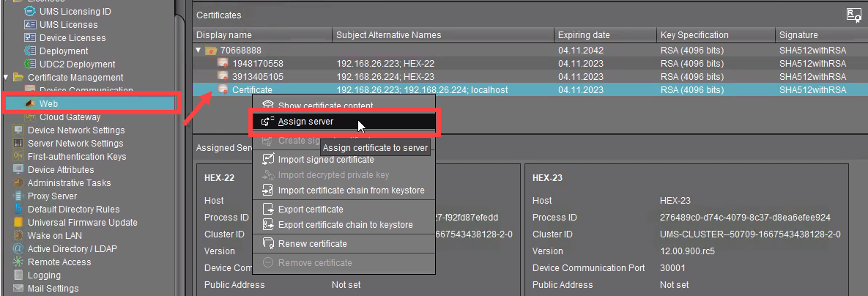Choose Import certificate chain from keystore
Image resolution: width=868 pixels, height=296 pixels.
coord(351,190)
